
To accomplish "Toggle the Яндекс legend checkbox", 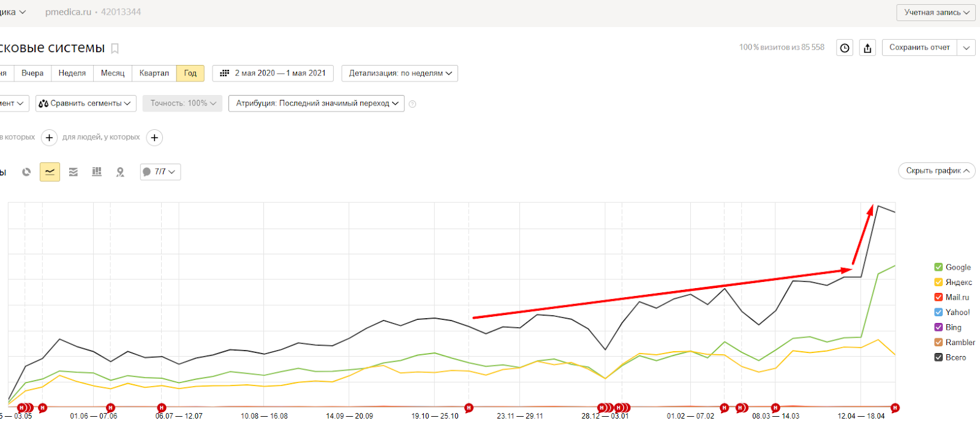I will click(938, 283).
